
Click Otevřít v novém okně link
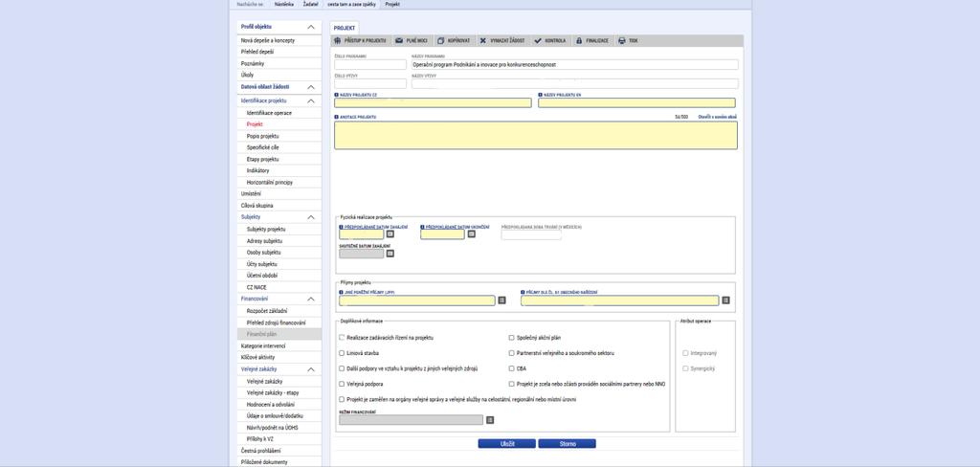coord(718,117)
